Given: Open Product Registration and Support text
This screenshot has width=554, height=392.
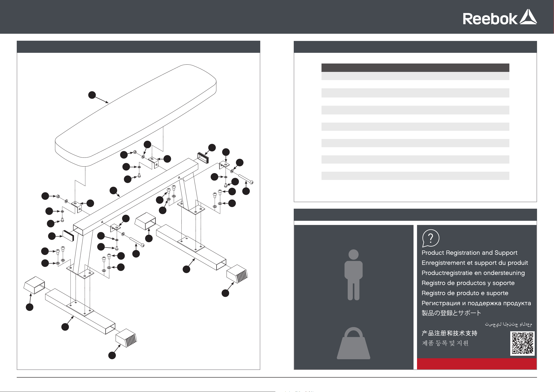Looking at the screenshot, I should coord(469,253).
